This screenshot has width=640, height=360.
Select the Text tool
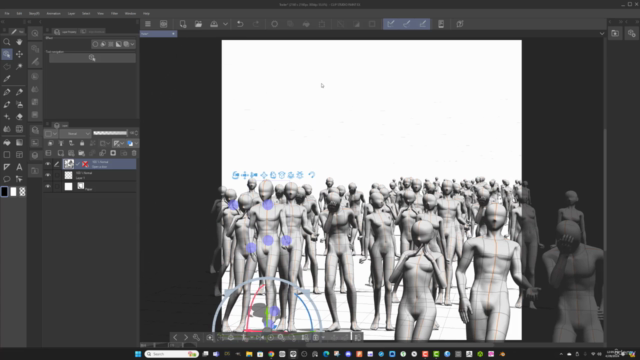coord(19,167)
